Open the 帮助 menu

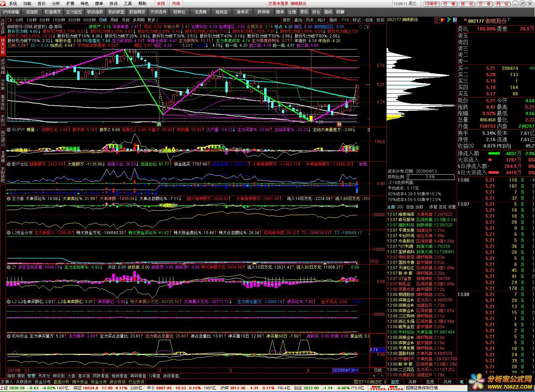(142, 3)
